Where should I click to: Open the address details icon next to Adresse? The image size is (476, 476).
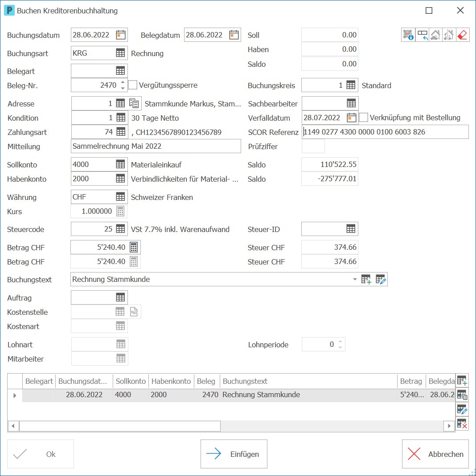pyautogui.click(x=134, y=103)
